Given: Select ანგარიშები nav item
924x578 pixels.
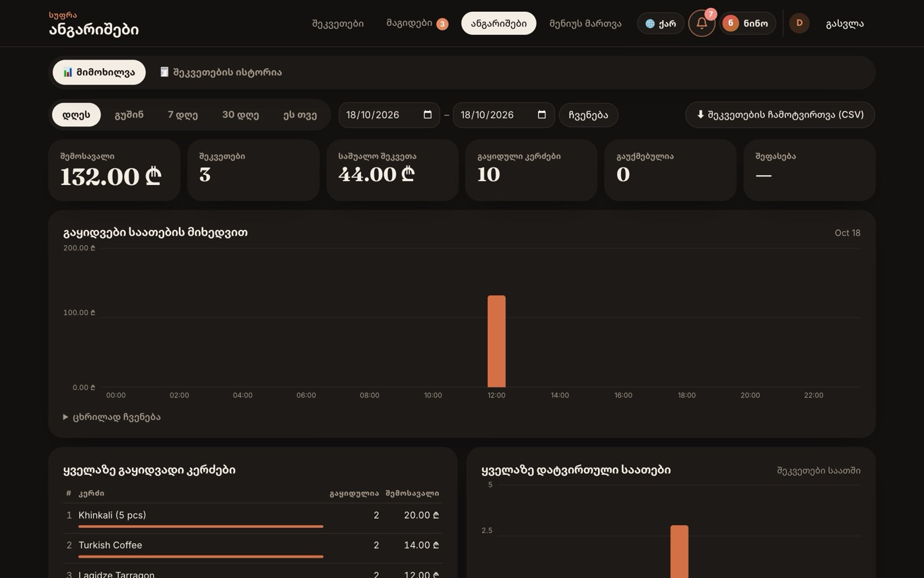Looking at the screenshot, I should point(498,24).
